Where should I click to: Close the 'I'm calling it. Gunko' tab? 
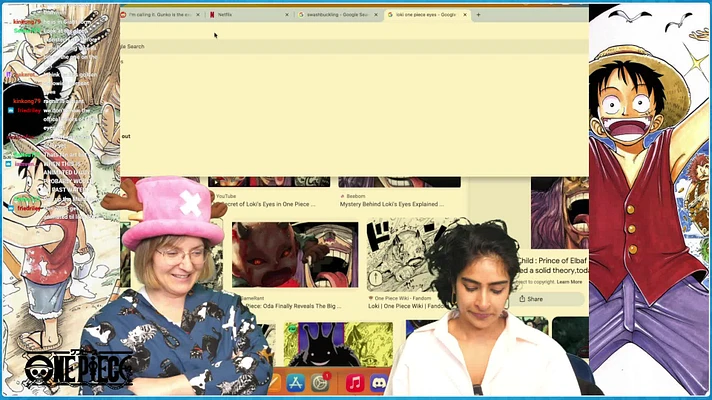click(x=198, y=15)
